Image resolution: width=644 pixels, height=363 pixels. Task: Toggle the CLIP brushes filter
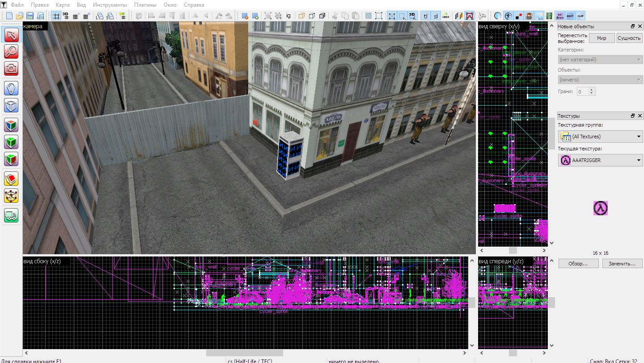click(580, 16)
